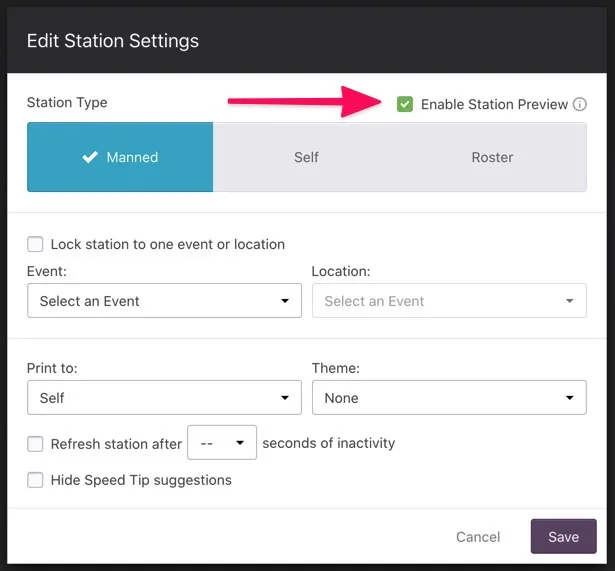Select the Manned station type

tap(120, 157)
